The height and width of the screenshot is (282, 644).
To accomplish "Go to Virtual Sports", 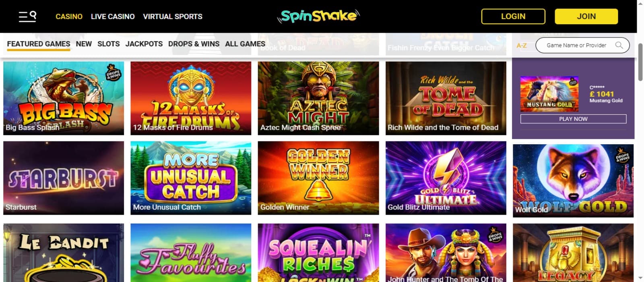I will pos(173,17).
